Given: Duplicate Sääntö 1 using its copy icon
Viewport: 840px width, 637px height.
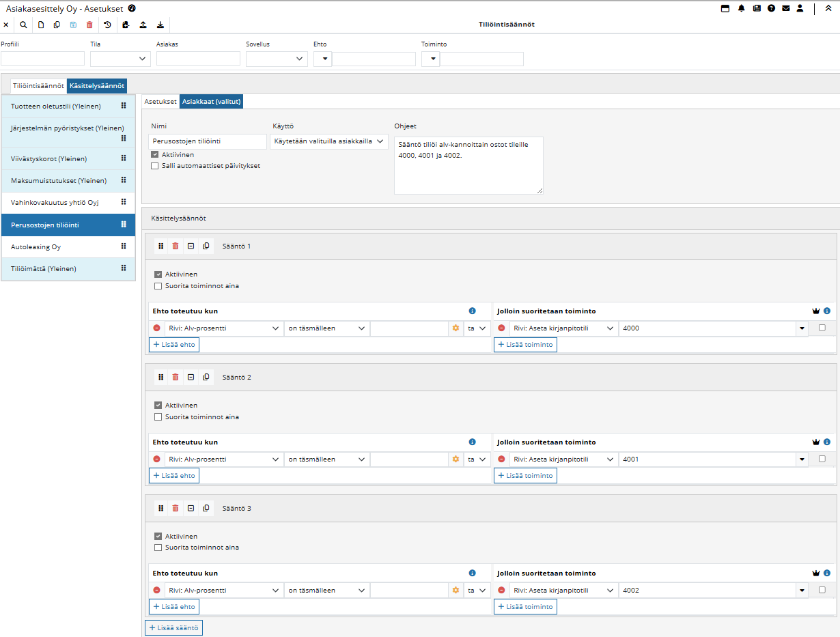Looking at the screenshot, I should pos(206,246).
